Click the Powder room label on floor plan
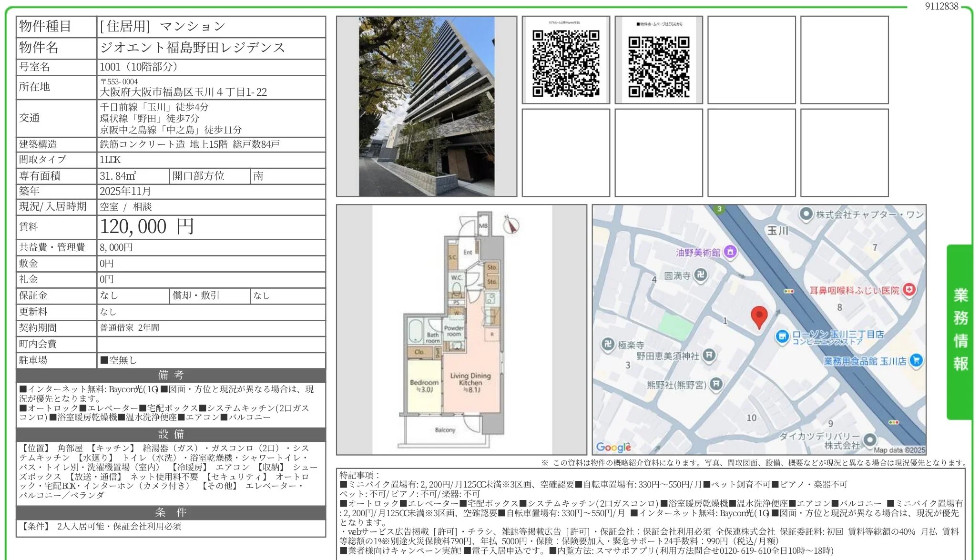This screenshot has height=560, width=980. pos(454,331)
